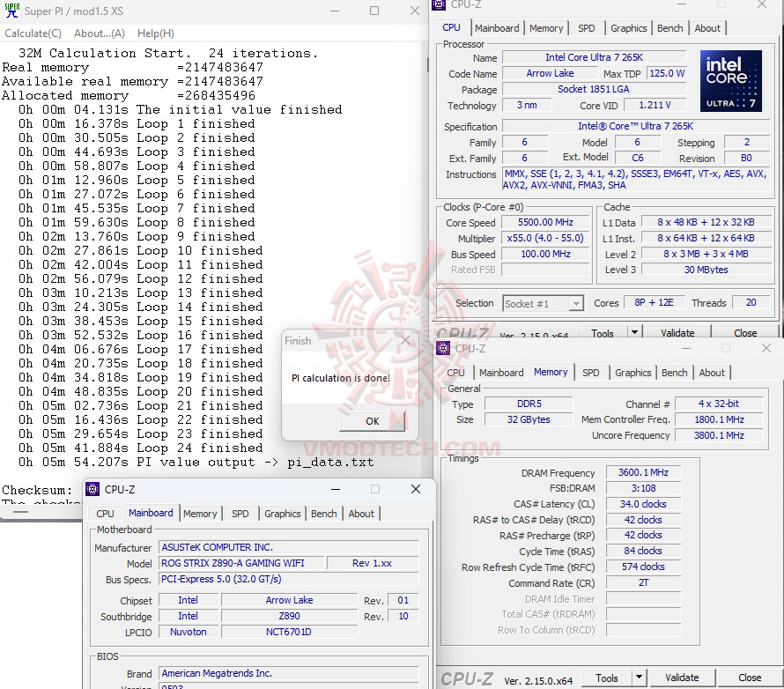Open the Help(H) menu in Super PI
Image resolution: width=784 pixels, height=689 pixels.
[x=154, y=33]
